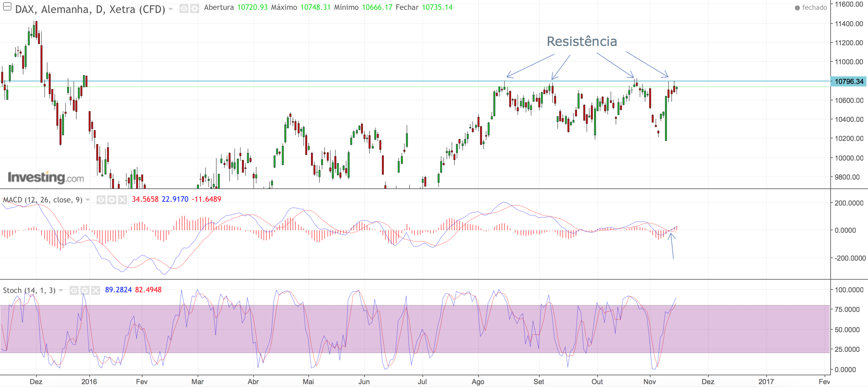
Task: Collapse the chart legend box icon
Action: point(7,6)
